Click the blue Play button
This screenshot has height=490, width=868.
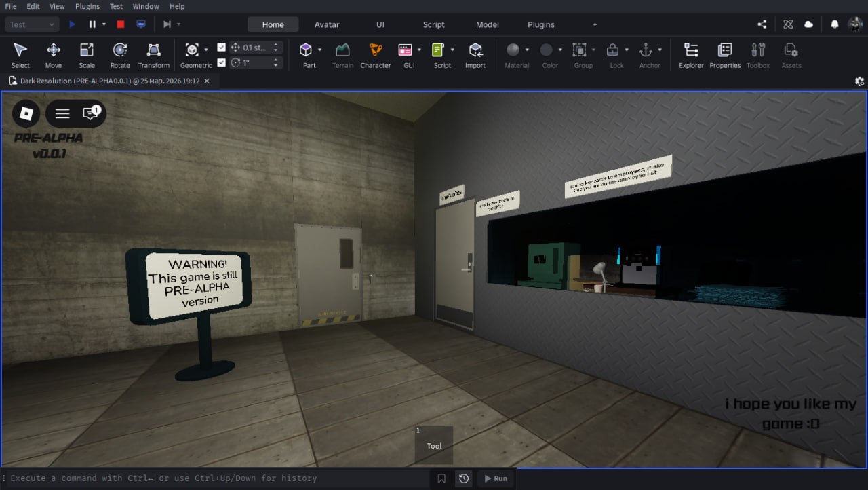pyautogui.click(x=73, y=24)
